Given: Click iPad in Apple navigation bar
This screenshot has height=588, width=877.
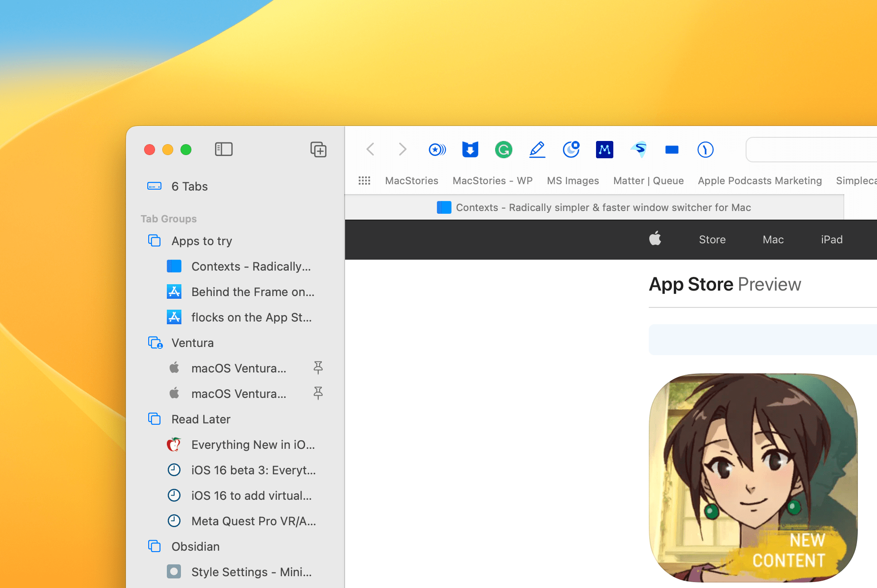Looking at the screenshot, I should [x=832, y=240].
